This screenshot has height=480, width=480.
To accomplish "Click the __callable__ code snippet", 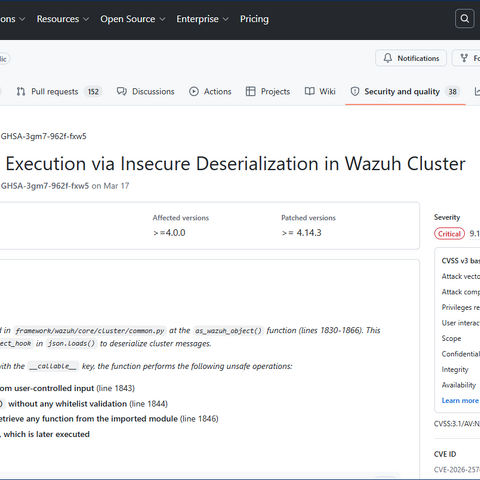I will 53,366.
